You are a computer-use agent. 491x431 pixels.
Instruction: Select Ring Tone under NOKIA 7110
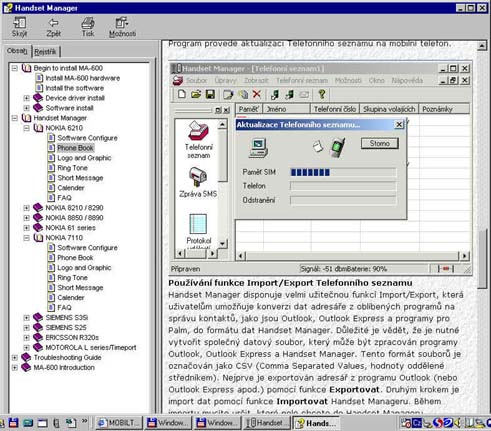coord(72,278)
